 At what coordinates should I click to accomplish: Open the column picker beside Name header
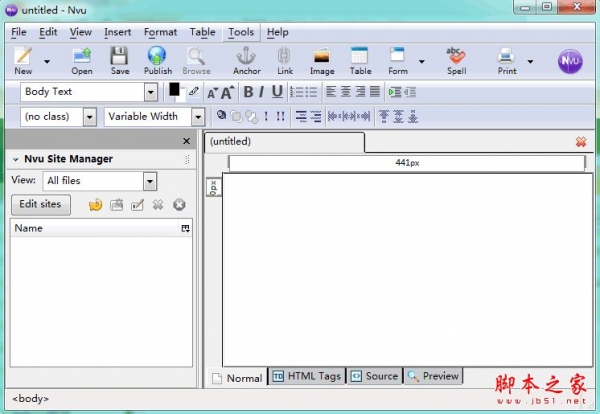tap(185, 228)
